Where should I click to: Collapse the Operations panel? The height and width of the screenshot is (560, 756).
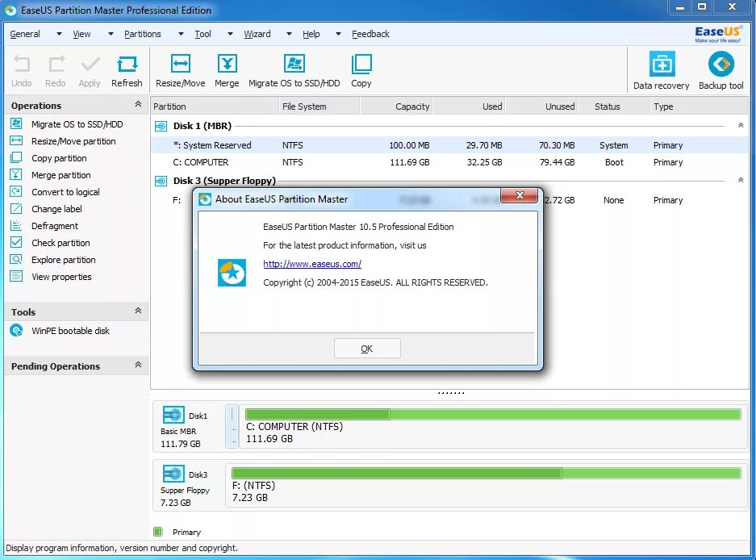(139, 104)
